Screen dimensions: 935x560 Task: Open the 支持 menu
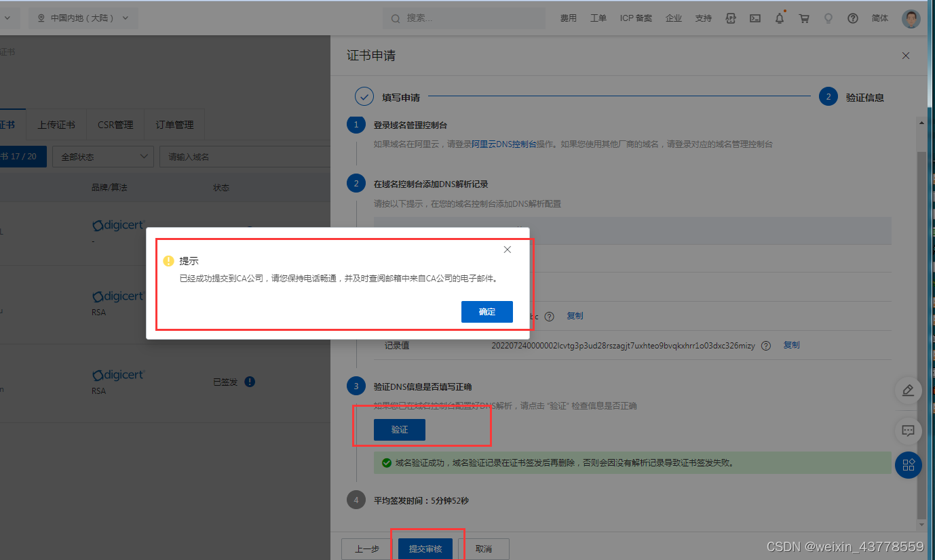pos(704,18)
